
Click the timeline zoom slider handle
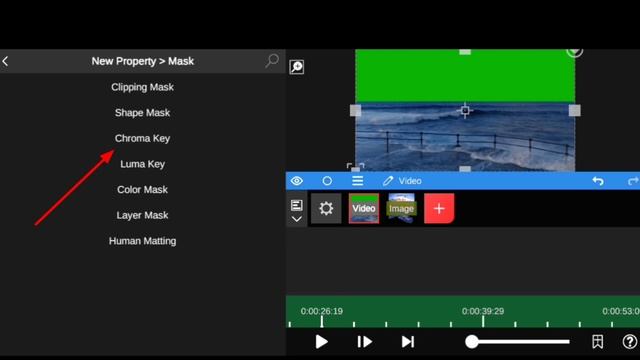click(472, 342)
